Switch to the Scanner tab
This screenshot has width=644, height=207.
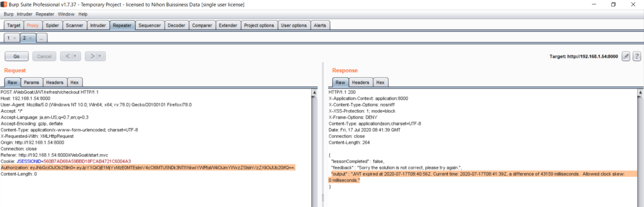tap(74, 25)
